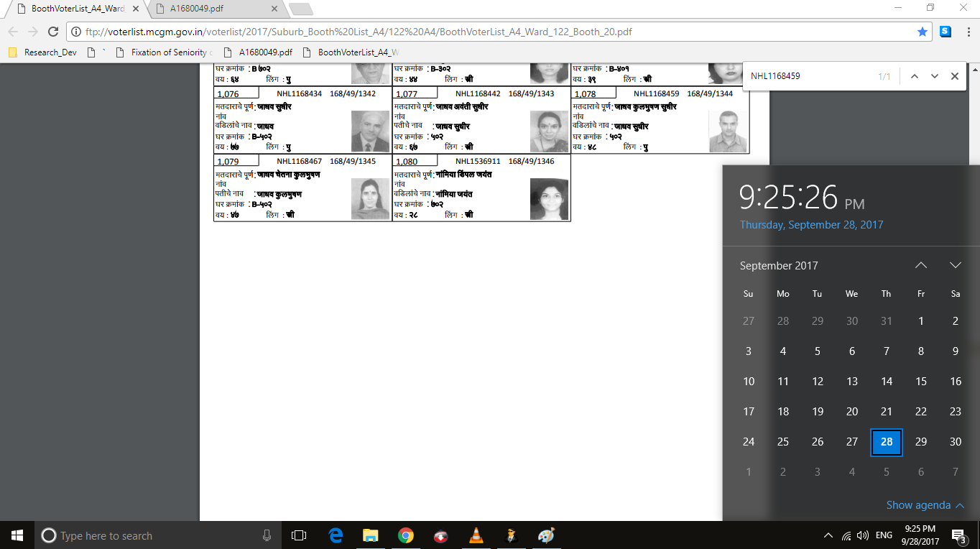980x549 pixels.
Task: Select September 30 in the calendar
Action: coord(956,442)
